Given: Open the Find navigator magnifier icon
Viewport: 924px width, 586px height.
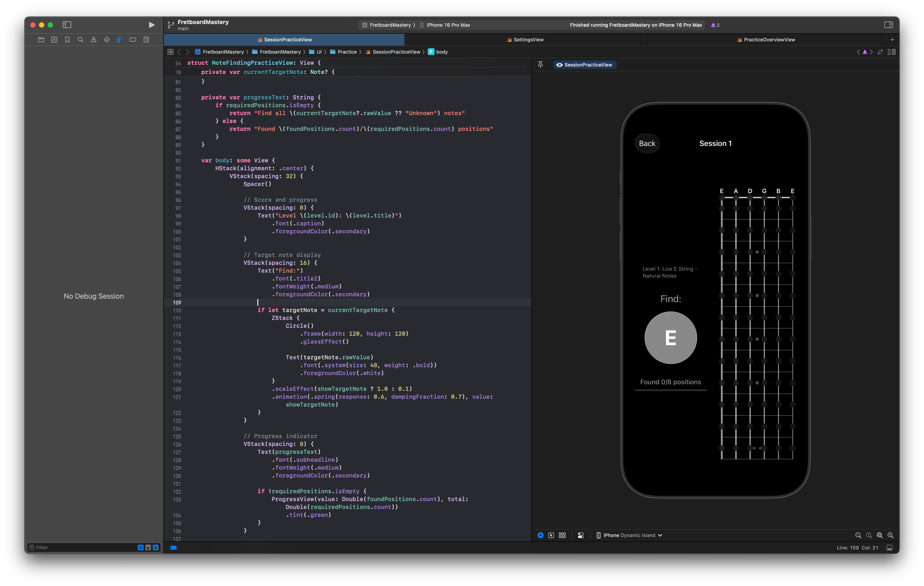Looking at the screenshot, I should pyautogui.click(x=81, y=40).
